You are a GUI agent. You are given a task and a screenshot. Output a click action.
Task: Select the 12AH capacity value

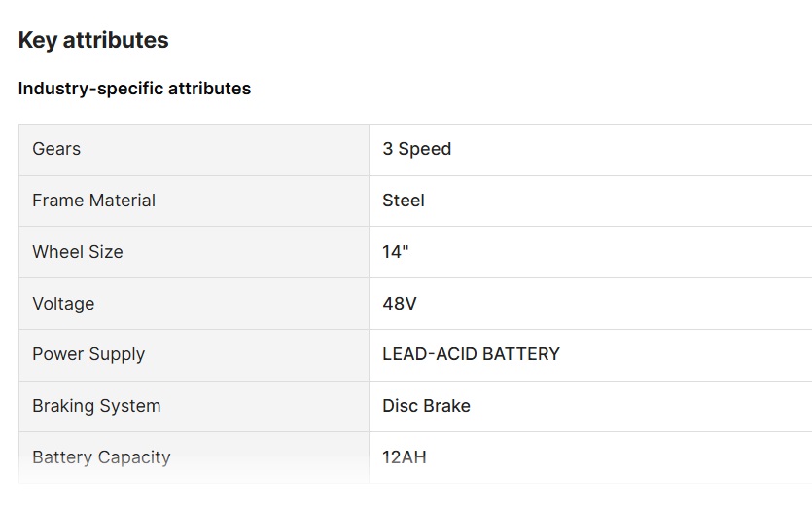click(405, 457)
